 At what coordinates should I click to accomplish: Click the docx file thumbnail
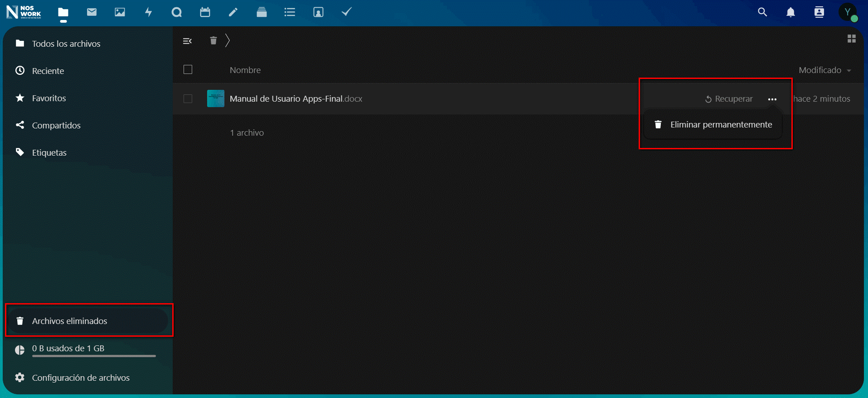click(216, 98)
